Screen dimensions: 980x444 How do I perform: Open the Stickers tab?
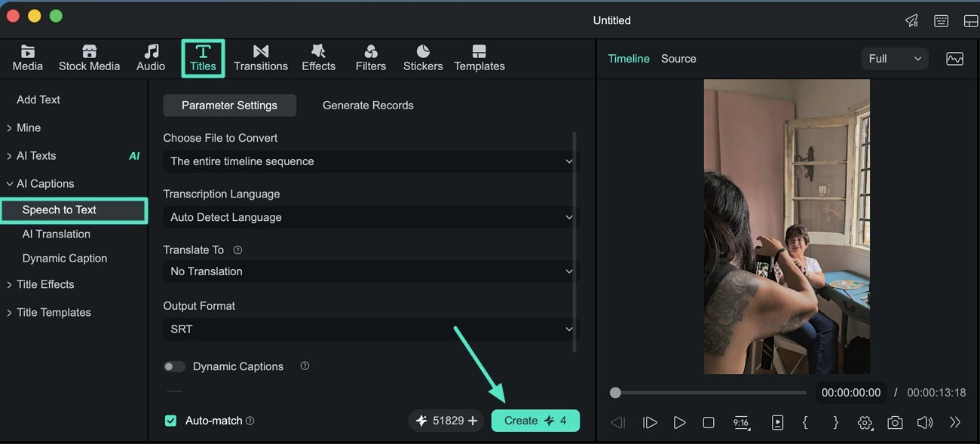pos(423,58)
